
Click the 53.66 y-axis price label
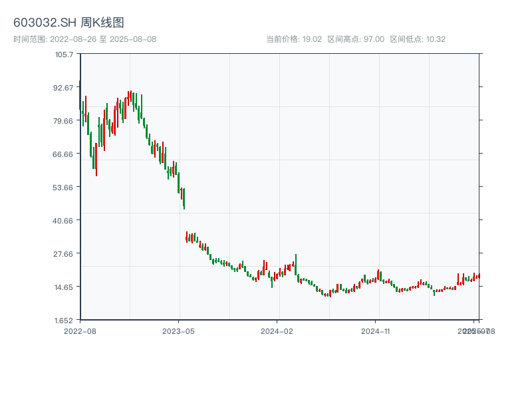coord(64,187)
